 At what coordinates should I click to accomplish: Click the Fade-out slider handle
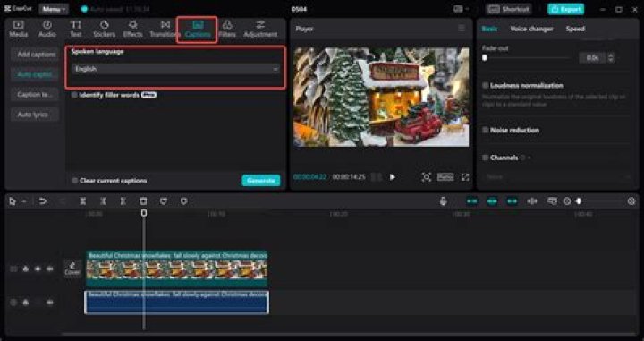pos(485,58)
